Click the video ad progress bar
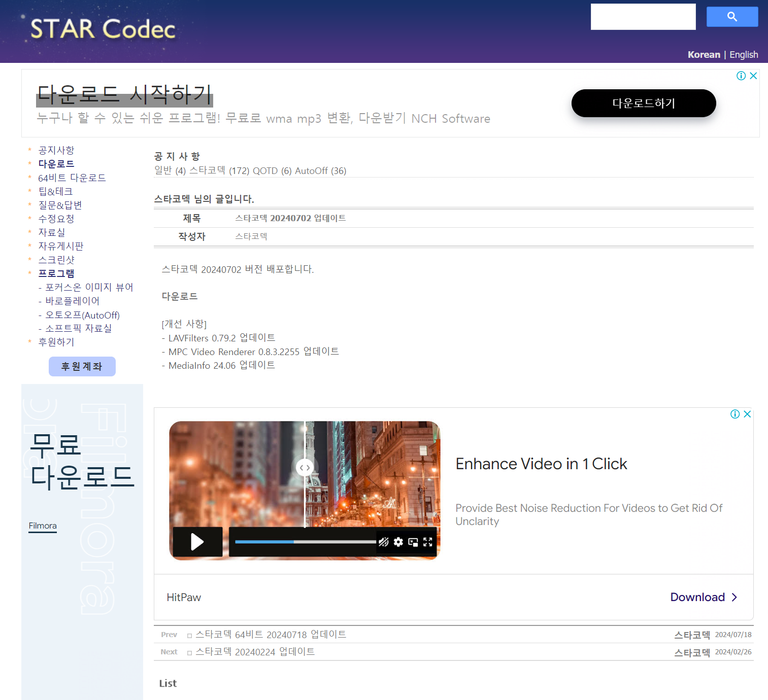Image resolution: width=768 pixels, height=700 pixels. (306, 542)
